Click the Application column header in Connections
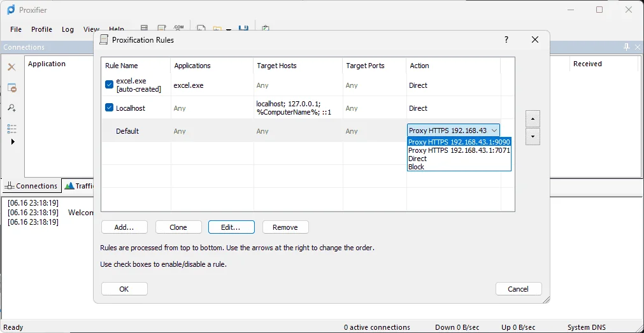Screen dimensions: 644x333 point(47,64)
